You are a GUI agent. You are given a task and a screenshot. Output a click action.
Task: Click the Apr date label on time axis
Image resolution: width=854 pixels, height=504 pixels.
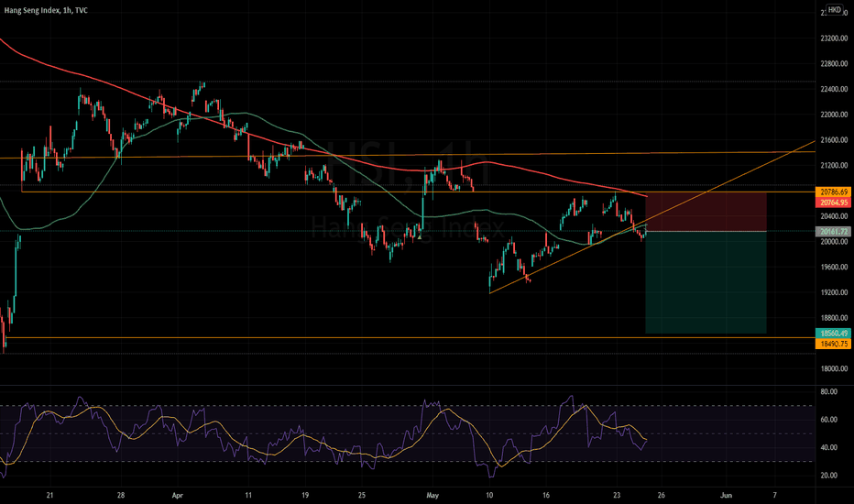point(178,495)
